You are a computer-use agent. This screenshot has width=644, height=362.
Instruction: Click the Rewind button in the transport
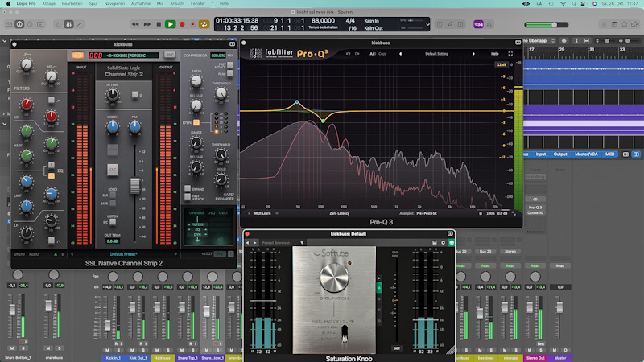coord(135,24)
